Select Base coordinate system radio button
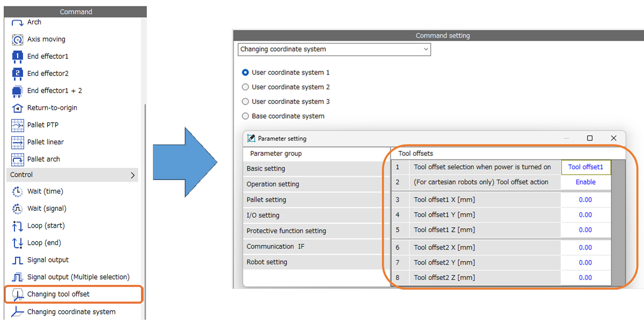This screenshot has width=644, height=324. point(245,116)
